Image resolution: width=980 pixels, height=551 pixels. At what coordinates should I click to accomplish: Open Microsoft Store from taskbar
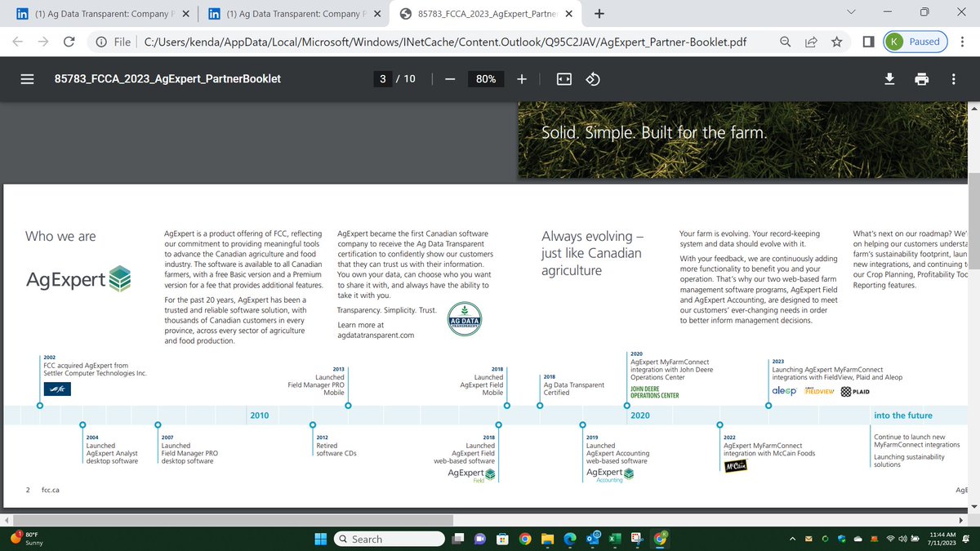tap(503, 539)
